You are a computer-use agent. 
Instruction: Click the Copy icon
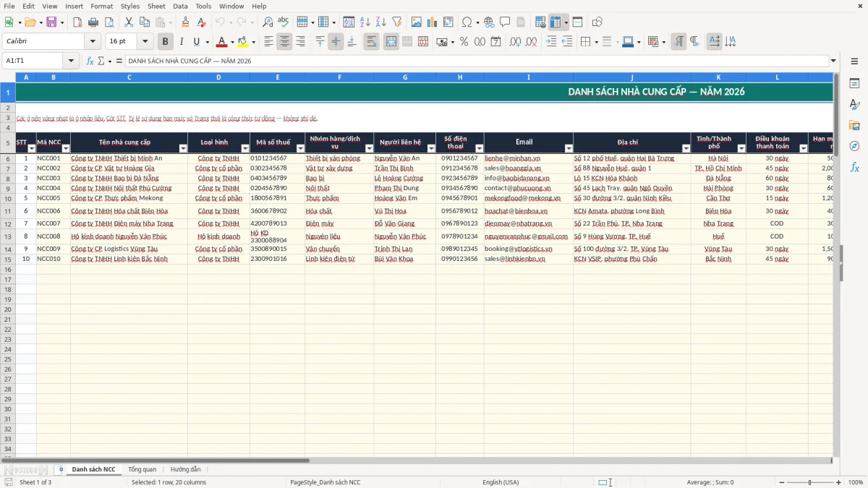pyautogui.click(x=144, y=22)
